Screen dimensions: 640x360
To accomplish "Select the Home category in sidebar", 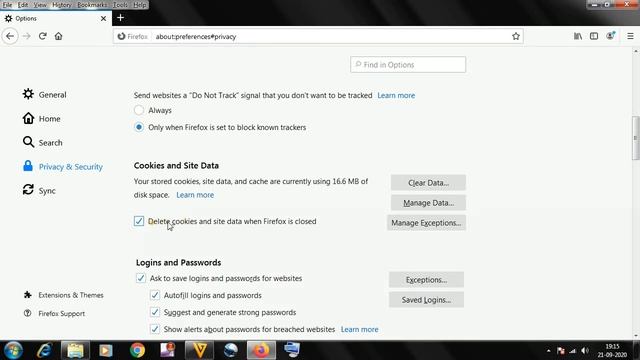I will point(42,118).
